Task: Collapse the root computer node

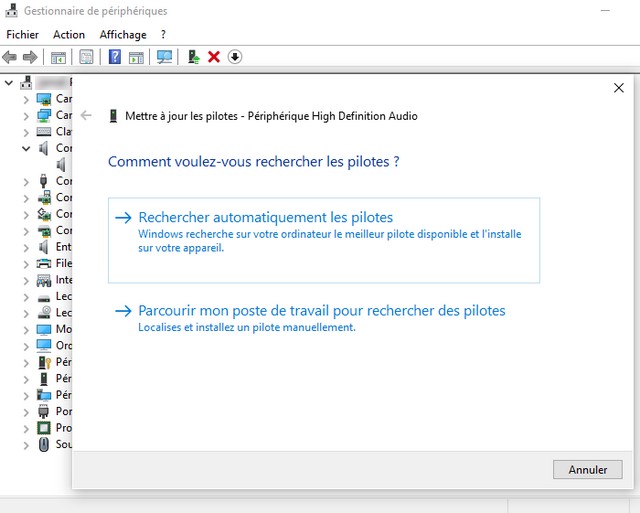Action: (10, 83)
